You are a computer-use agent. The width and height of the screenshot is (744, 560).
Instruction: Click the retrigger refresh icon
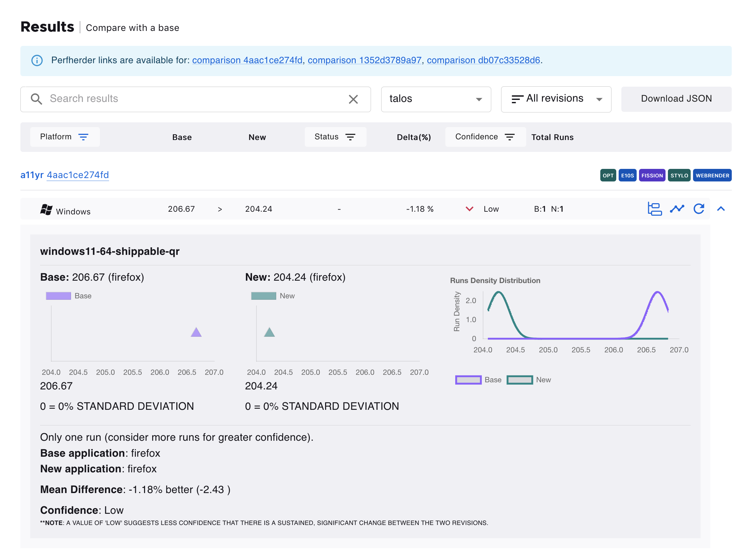click(699, 209)
